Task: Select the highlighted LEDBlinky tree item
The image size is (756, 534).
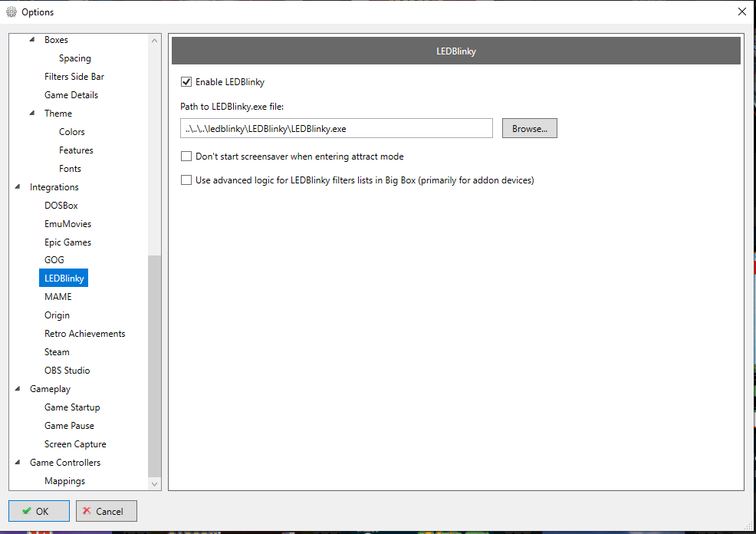Action: point(64,278)
